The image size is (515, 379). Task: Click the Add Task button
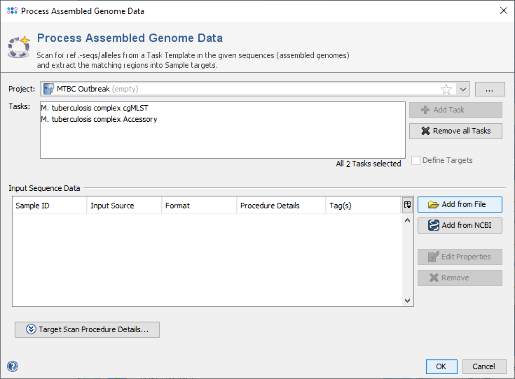coord(456,110)
